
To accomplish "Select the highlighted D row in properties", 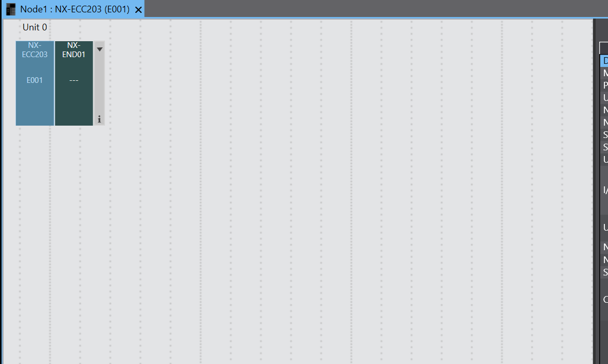I will 604,61.
